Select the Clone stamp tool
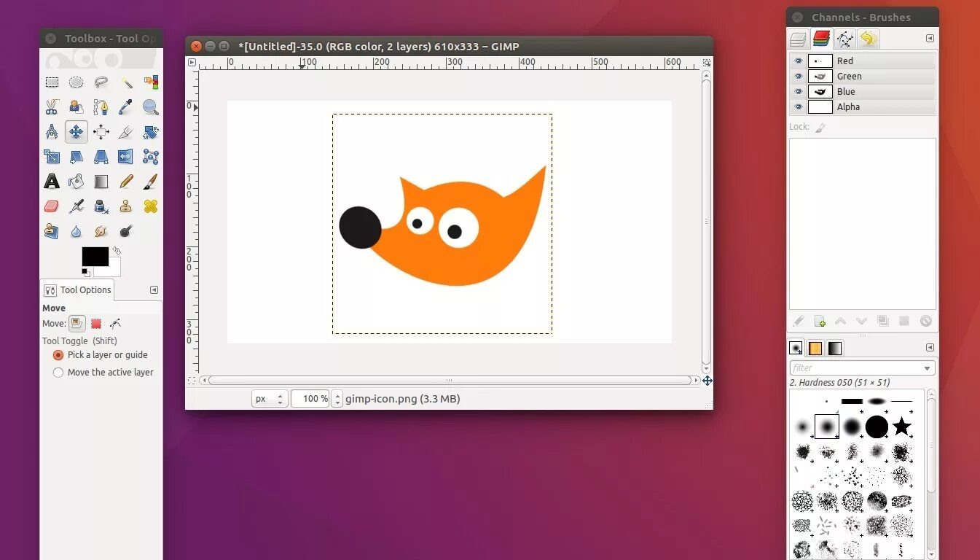The width and height of the screenshot is (980, 560). pos(126,206)
